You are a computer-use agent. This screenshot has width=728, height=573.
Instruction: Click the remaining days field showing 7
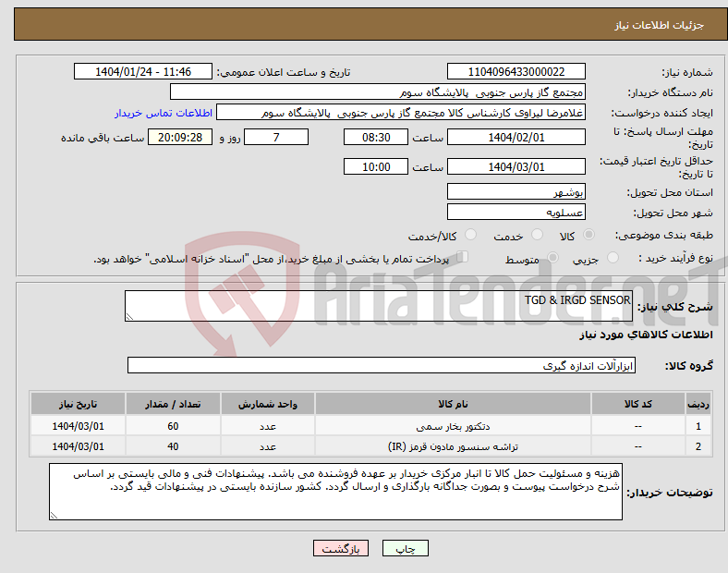tap(276, 138)
